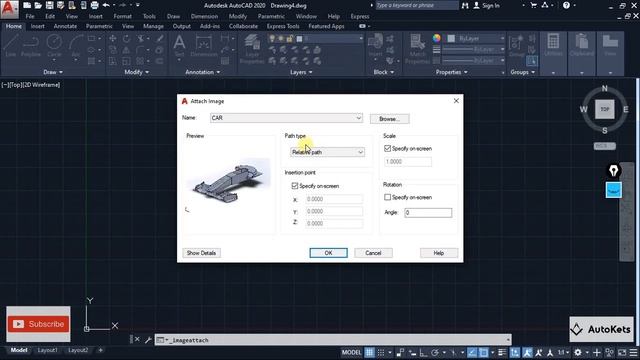Click the Save floppy disk icon
Image resolution: width=640 pixels, height=360 pixels.
pyautogui.click(x=49, y=5)
